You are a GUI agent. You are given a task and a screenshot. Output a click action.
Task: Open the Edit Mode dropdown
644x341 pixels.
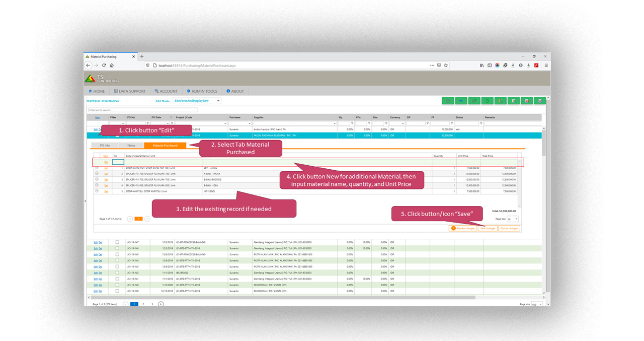coord(197,100)
